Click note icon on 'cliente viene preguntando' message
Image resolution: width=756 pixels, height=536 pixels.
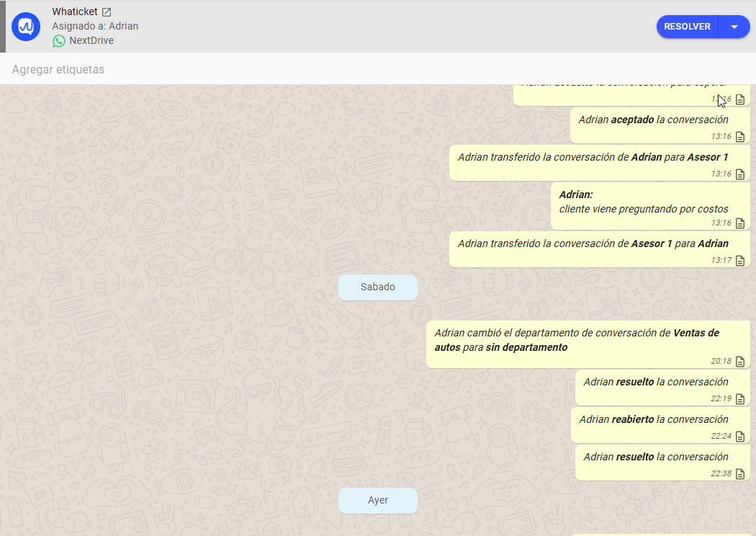coord(740,223)
